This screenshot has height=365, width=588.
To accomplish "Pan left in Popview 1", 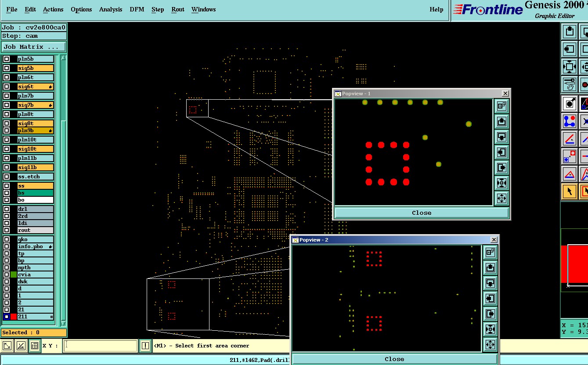I will [501, 152].
